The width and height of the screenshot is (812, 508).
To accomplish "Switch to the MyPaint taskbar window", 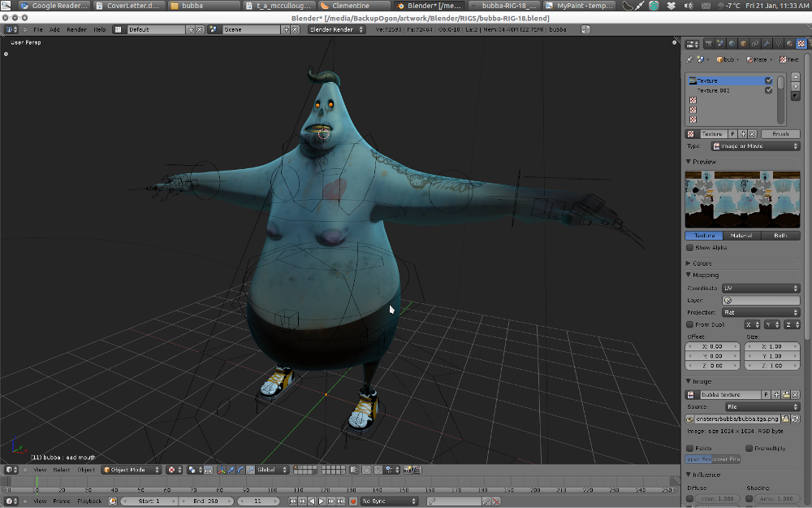I will (580, 6).
